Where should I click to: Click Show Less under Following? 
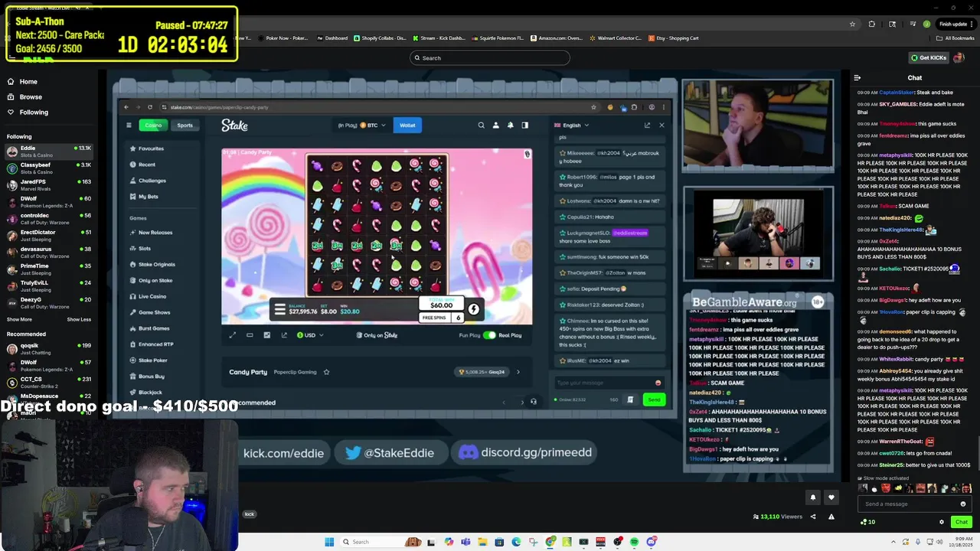tap(79, 319)
